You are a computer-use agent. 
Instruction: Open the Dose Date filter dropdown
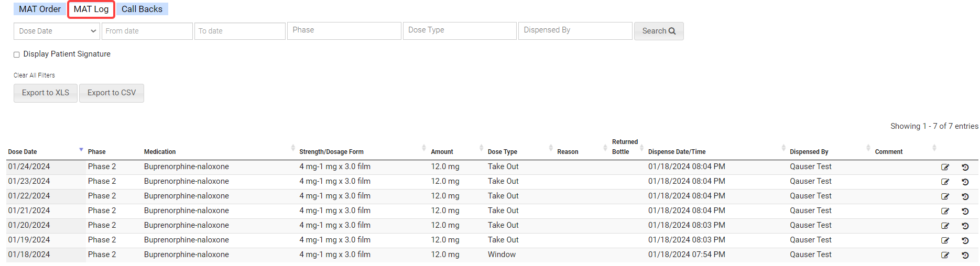click(57, 31)
